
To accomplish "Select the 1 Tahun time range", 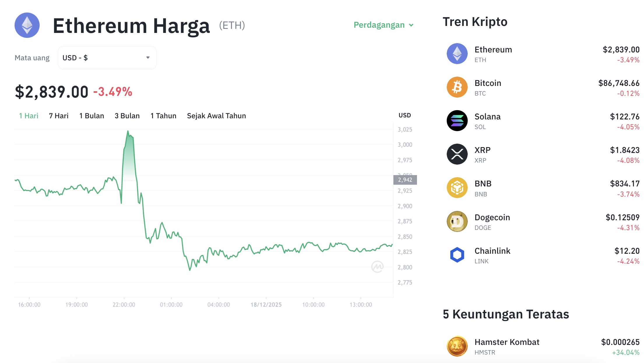I will pyautogui.click(x=163, y=116).
